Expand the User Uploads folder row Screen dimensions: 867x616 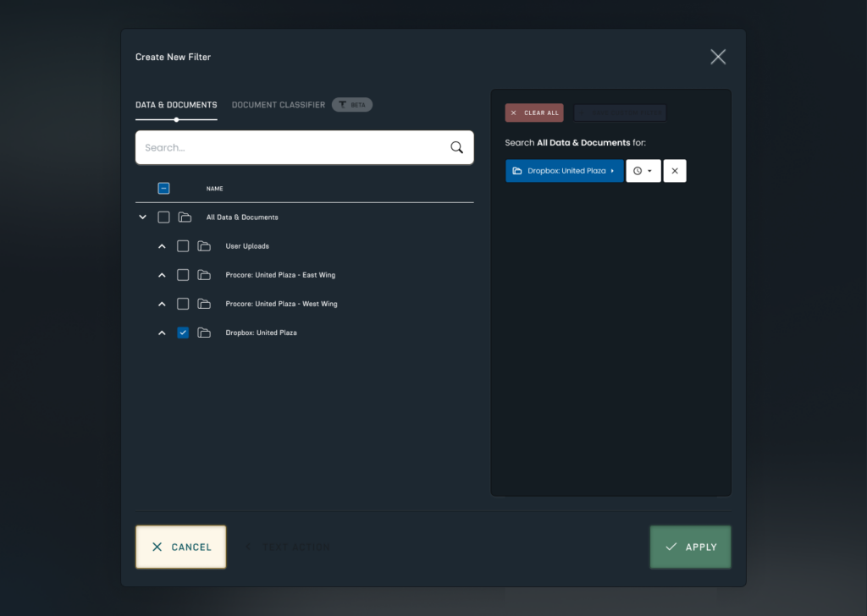tap(162, 246)
